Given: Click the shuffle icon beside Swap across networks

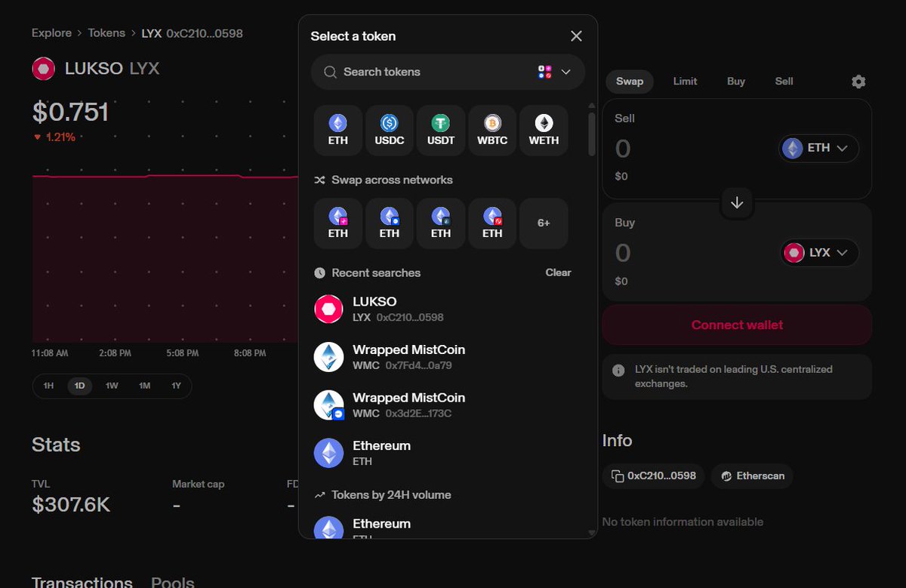Looking at the screenshot, I should [319, 180].
